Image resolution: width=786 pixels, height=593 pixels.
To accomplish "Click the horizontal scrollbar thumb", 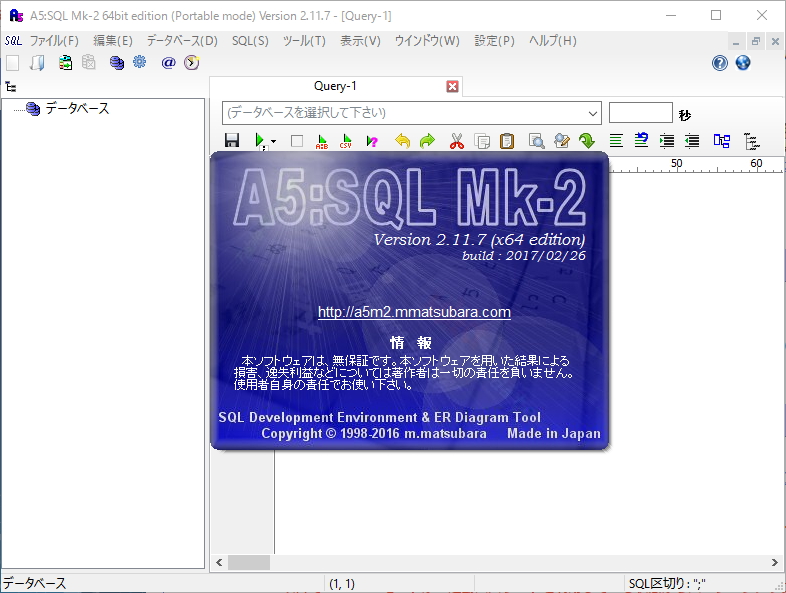I will (x=249, y=562).
